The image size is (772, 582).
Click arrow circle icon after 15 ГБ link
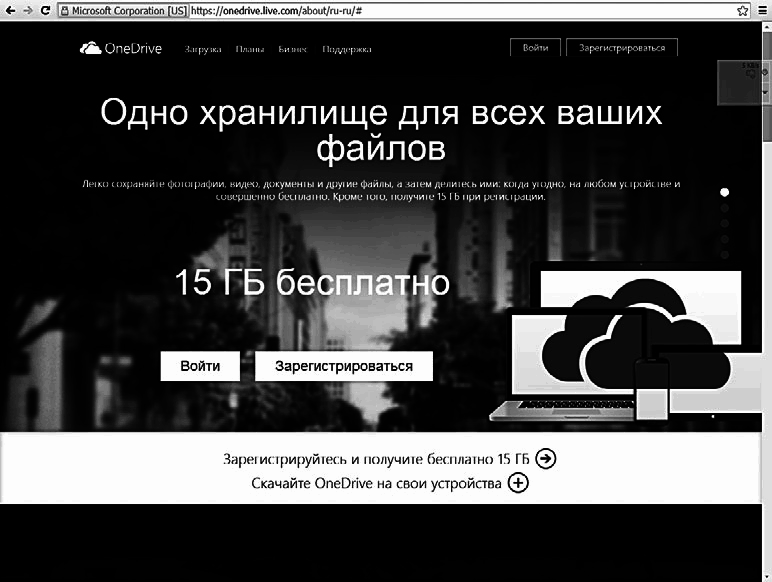point(546,458)
